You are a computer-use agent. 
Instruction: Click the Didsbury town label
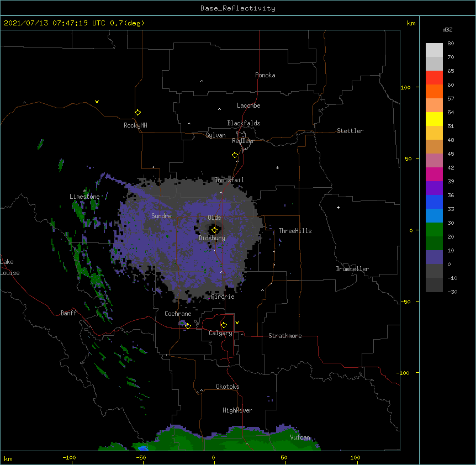[211, 238]
